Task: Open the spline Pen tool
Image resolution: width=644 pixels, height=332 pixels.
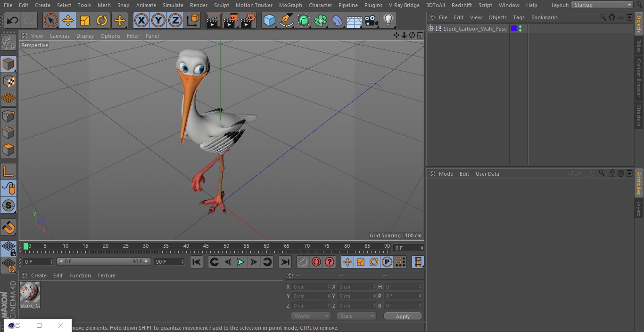Action: coord(286,20)
